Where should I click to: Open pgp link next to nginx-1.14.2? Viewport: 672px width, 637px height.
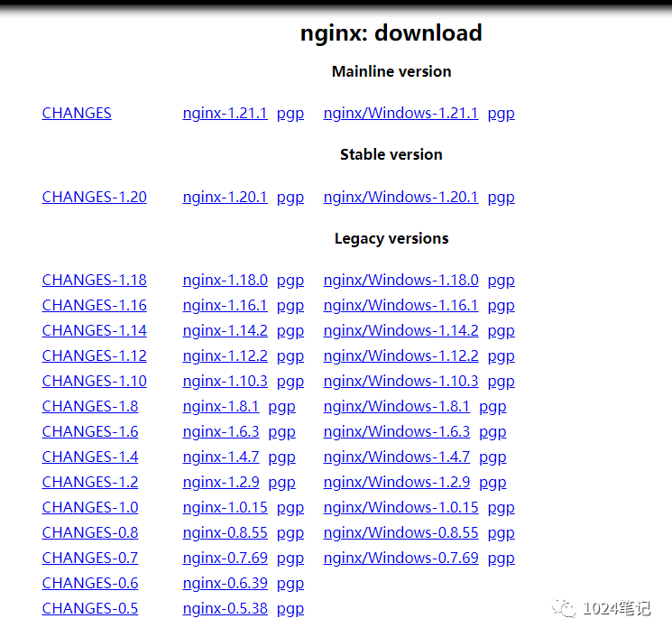tap(290, 331)
